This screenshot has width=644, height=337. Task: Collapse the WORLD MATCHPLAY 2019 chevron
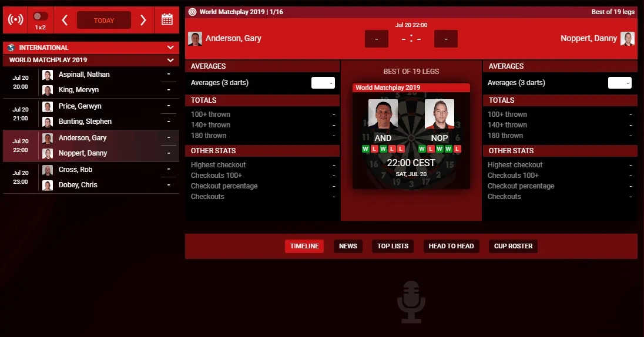[x=170, y=60]
